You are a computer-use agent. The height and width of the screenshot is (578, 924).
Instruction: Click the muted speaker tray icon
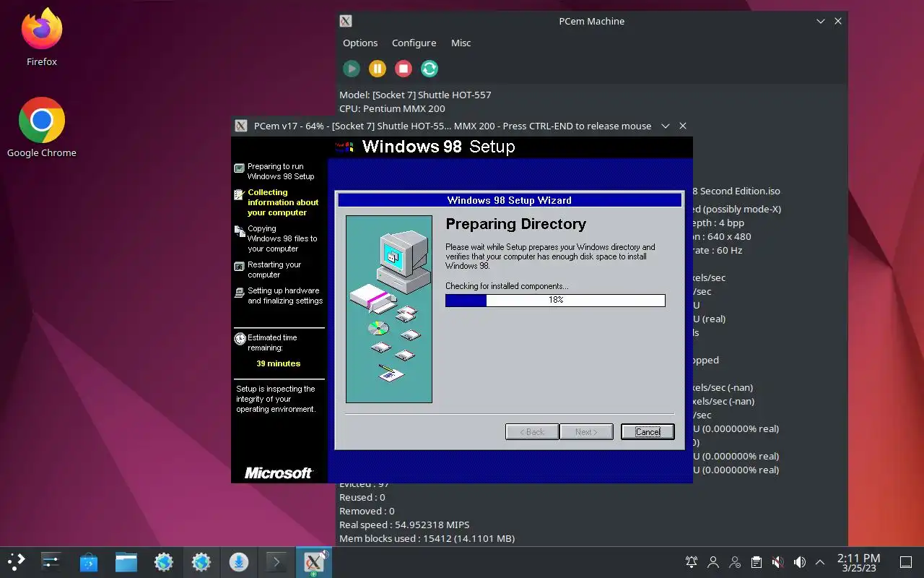777,562
